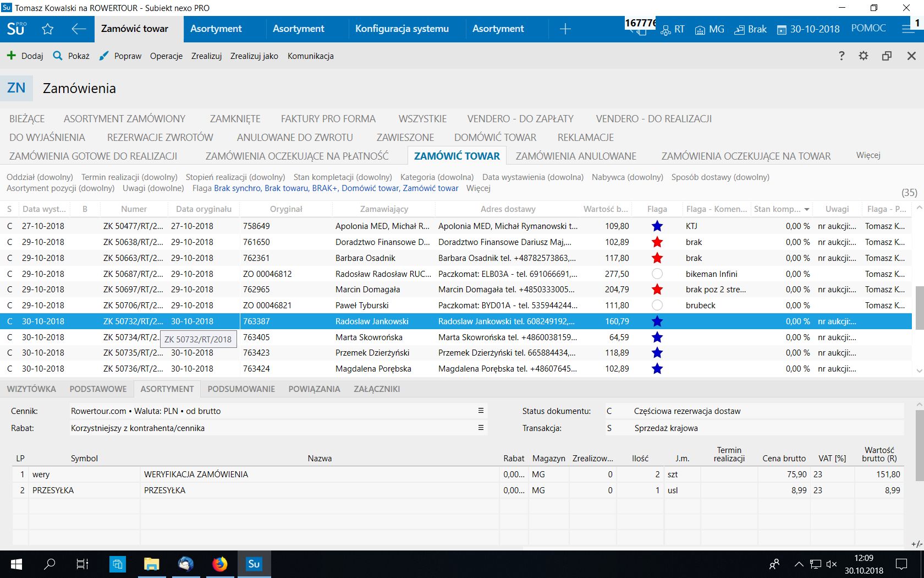Open the module settings gear icon
Image resolution: width=924 pixels, height=578 pixels.
pyautogui.click(x=864, y=56)
